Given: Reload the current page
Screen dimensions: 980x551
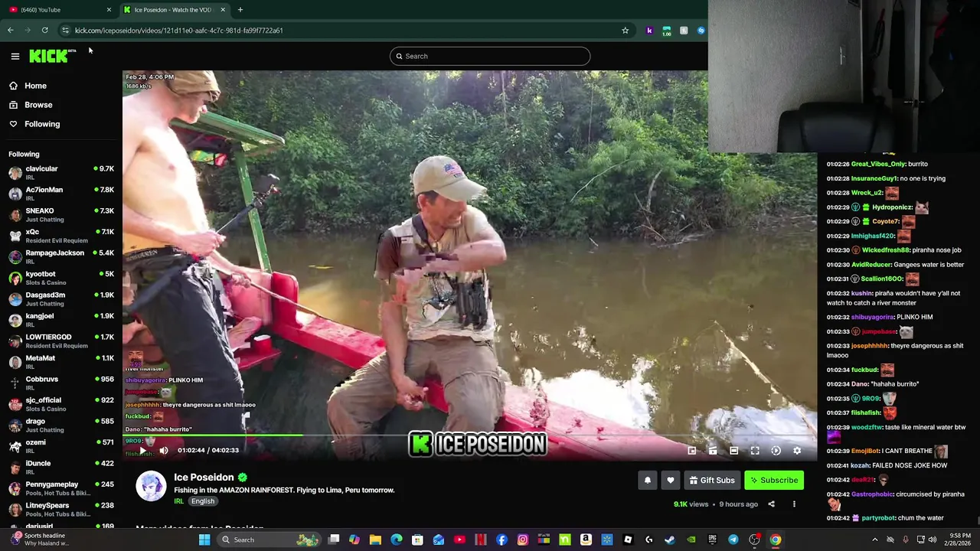Looking at the screenshot, I should point(45,31).
